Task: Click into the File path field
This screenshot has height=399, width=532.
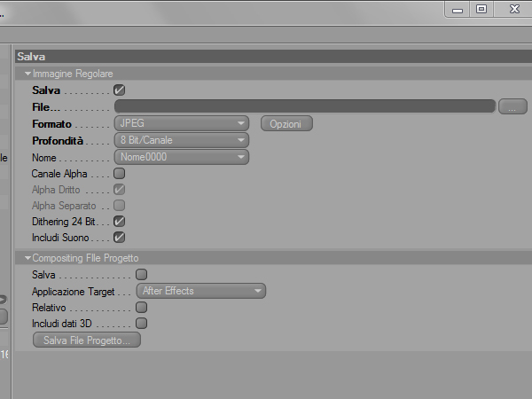Action: (x=305, y=106)
